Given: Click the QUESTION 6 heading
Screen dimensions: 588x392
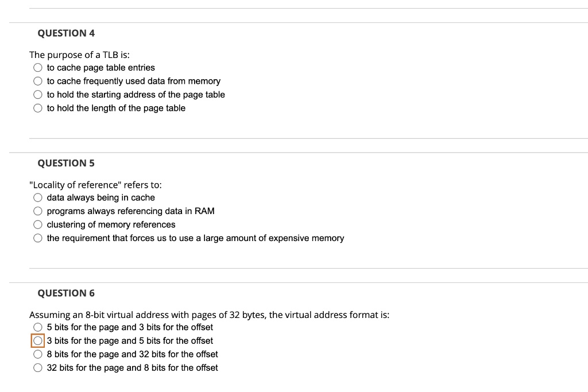Looking at the screenshot, I should point(66,293).
